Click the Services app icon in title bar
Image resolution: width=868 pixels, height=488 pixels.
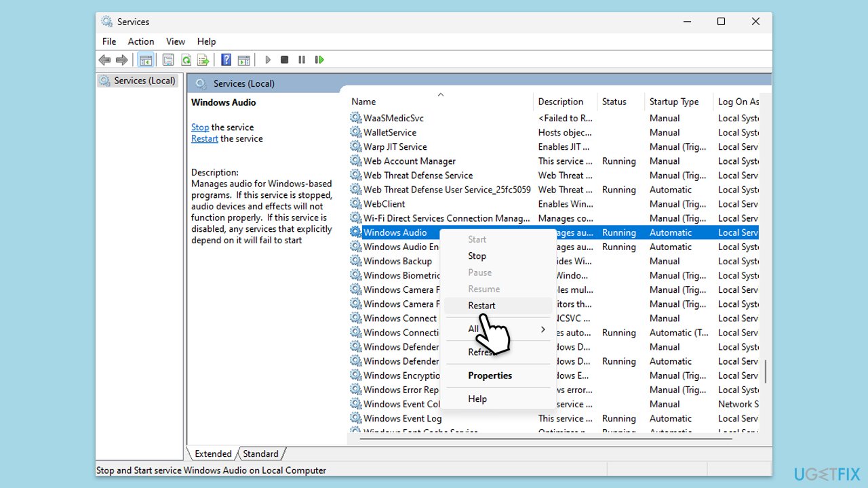[107, 22]
